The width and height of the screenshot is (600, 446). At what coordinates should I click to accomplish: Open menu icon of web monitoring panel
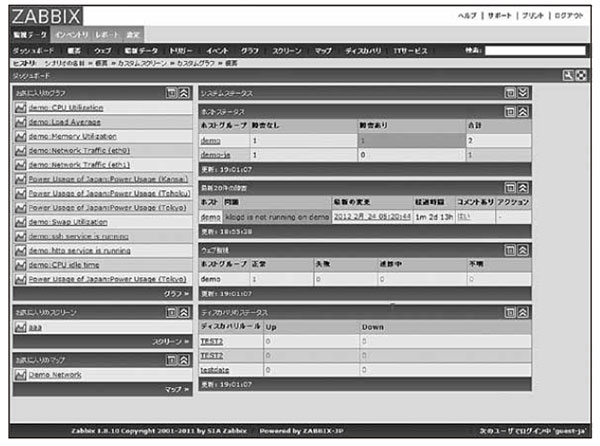pyautogui.click(x=510, y=250)
